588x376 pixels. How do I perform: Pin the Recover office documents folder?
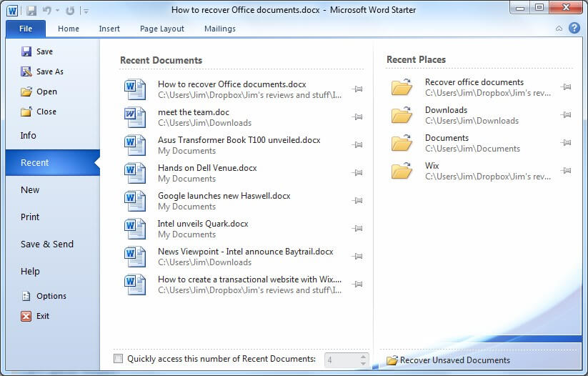pos(566,86)
